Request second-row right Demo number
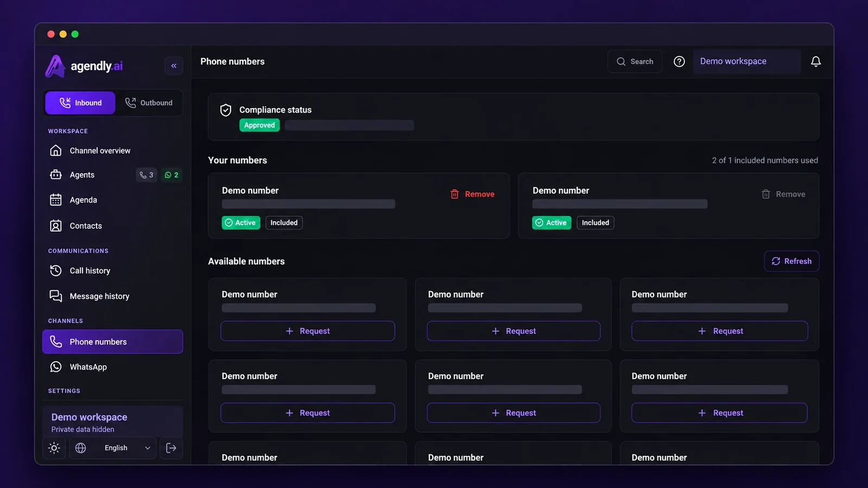Viewport: 868px width, 488px height. [720, 413]
